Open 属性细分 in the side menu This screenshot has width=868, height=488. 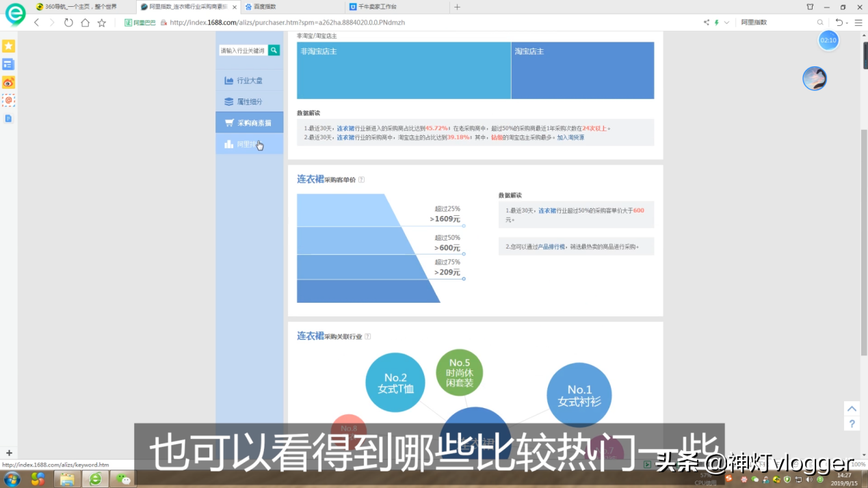(250, 102)
